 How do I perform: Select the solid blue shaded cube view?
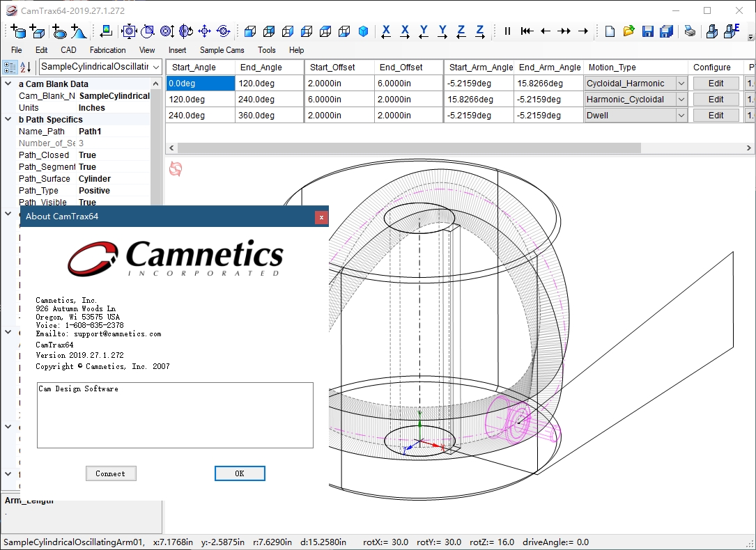[363, 31]
